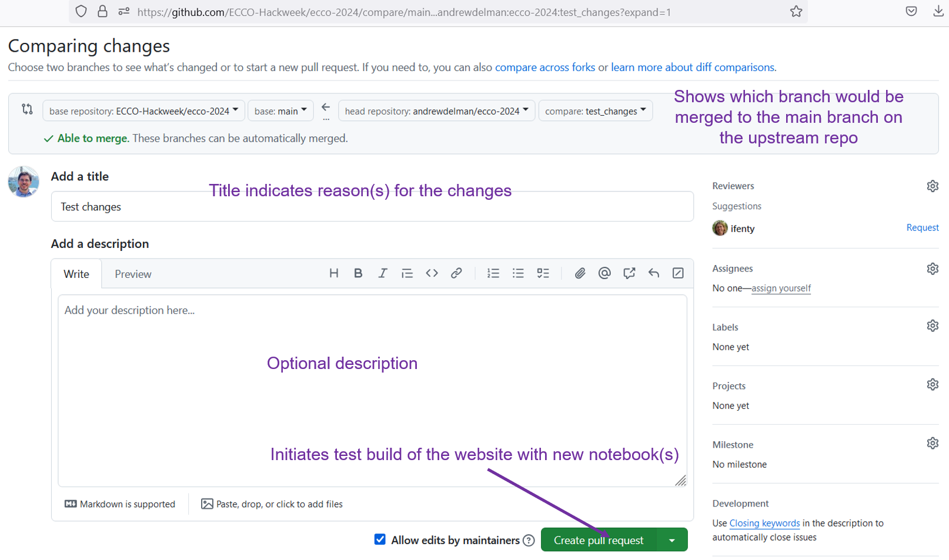Open Reviewers settings gear
949x560 pixels.
933,186
